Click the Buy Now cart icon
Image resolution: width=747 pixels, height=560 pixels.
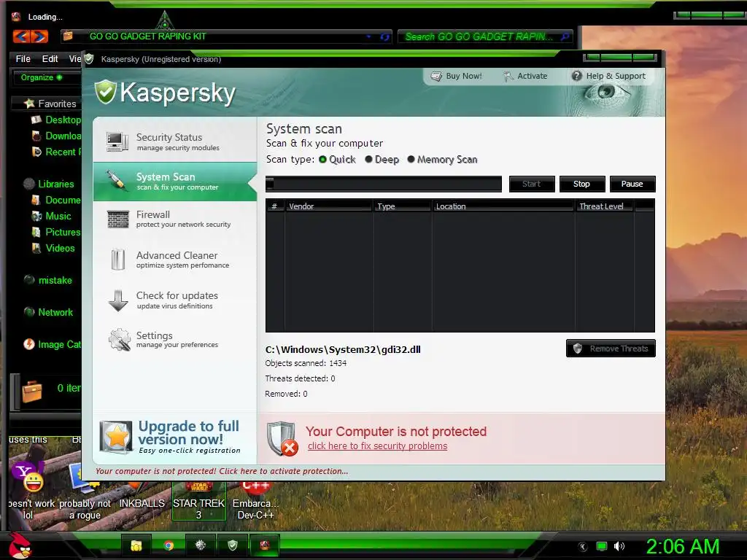pos(436,76)
